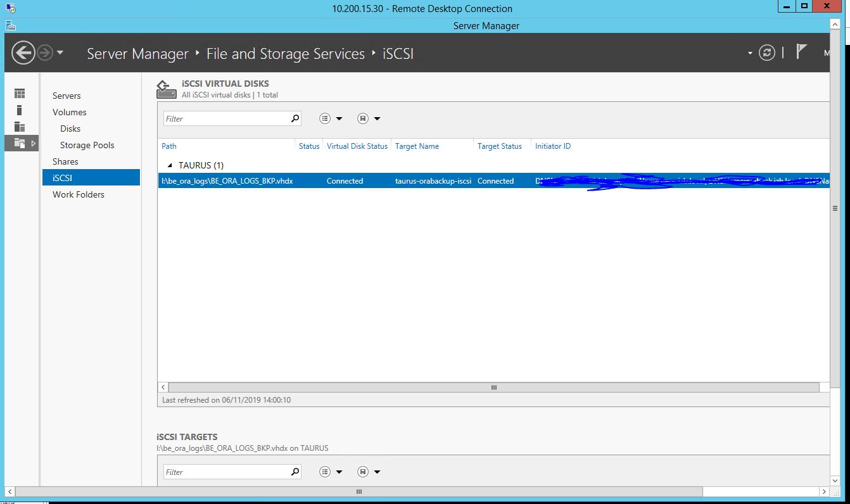
Task: Click the iSCSI virtual disks section icon
Action: (x=166, y=89)
